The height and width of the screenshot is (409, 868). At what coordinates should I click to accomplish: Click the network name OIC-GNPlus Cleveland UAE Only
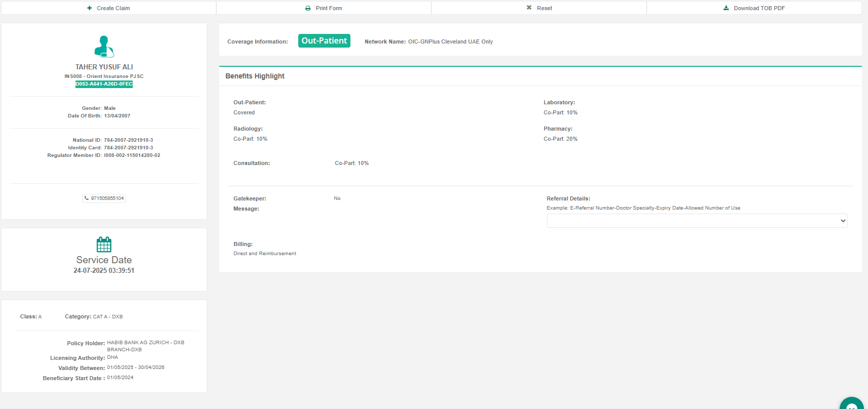[x=450, y=42]
